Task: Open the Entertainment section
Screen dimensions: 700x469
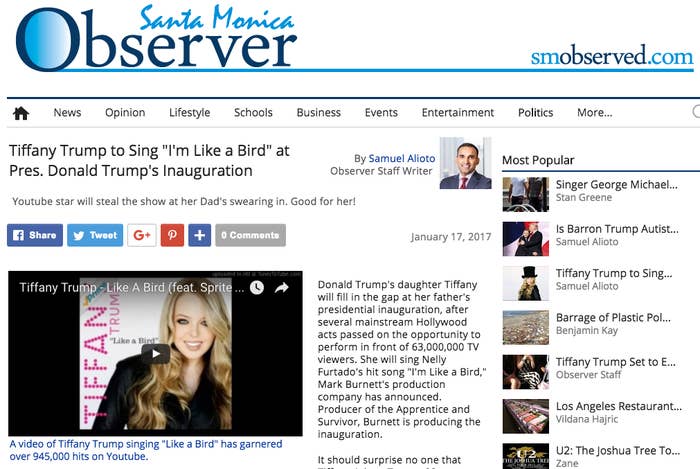Action: 458,112
